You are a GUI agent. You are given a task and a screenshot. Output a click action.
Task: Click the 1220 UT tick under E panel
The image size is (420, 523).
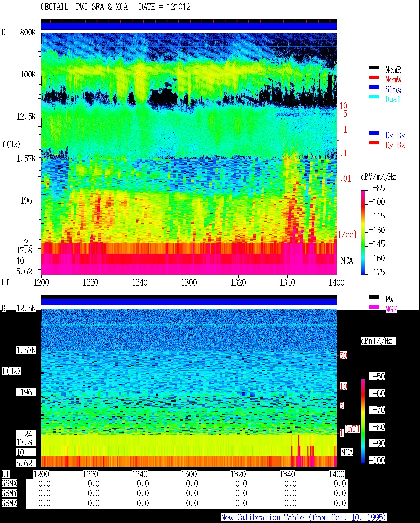click(91, 283)
